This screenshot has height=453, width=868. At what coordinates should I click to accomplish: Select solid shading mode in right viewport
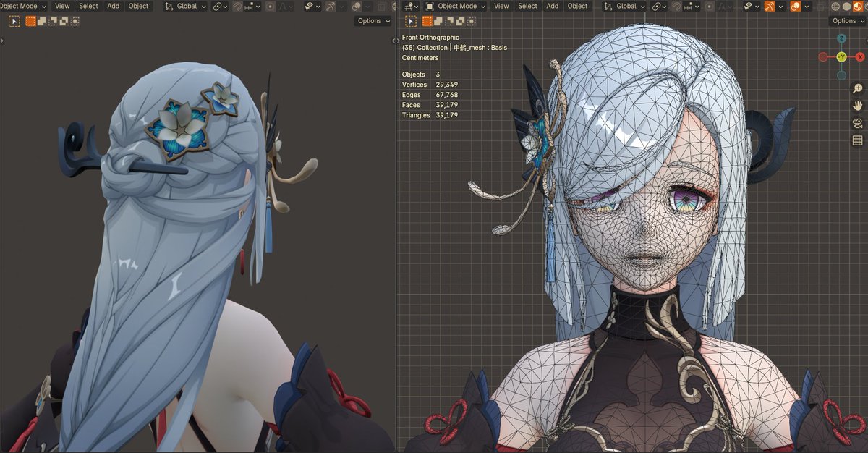tap(846, 6)
